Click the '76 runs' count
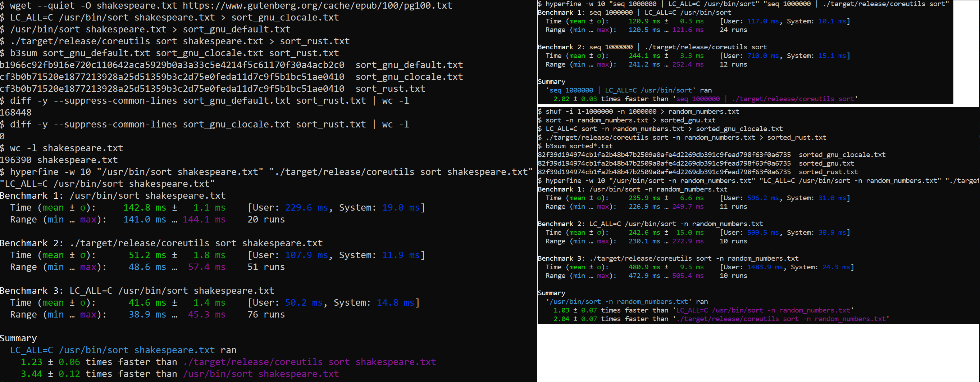Viewport: 980px width, 382px height. 266,315
